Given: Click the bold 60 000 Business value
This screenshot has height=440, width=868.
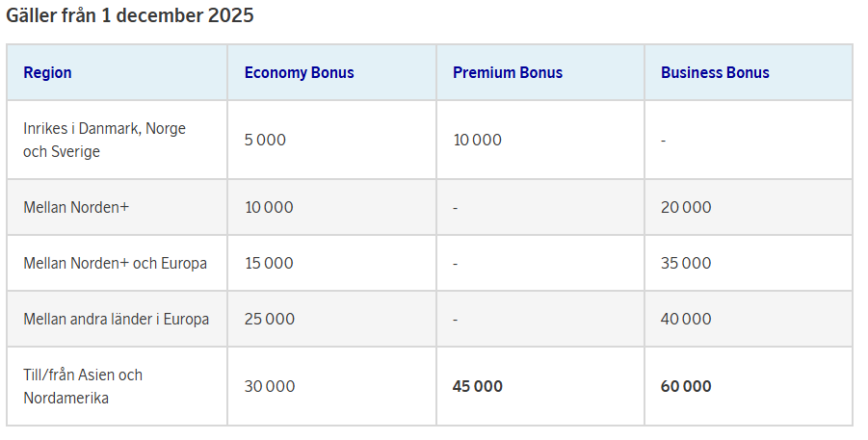Looking at the screenshot, I should pos(686,386).
